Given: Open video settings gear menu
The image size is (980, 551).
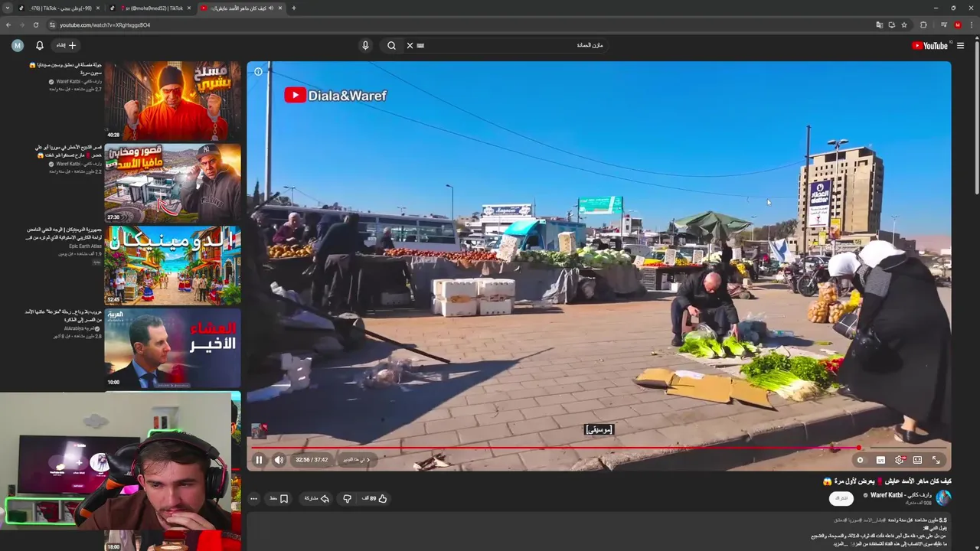Looking at the screenshot, I should coord(900,460).
